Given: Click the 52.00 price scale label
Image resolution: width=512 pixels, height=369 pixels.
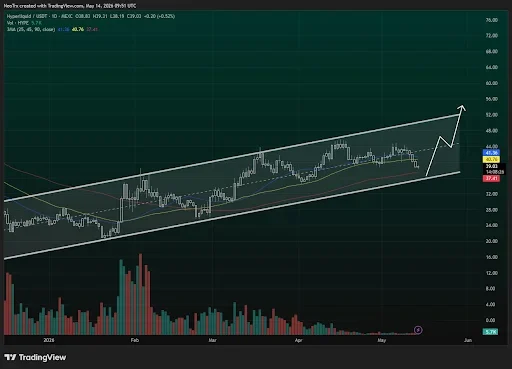Looking at the screenshot, I should [492, 115].
